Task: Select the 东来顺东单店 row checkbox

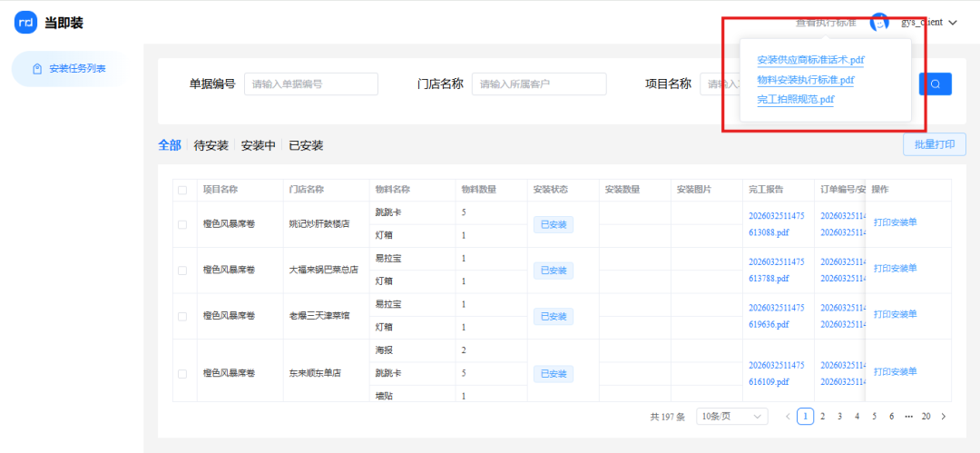Action: tap(182, 373)
